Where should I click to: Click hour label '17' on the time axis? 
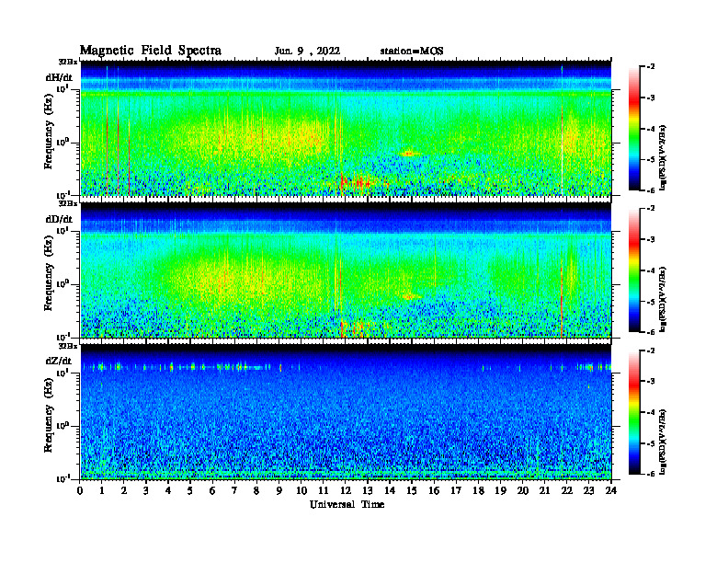click(x=457, y=490)
